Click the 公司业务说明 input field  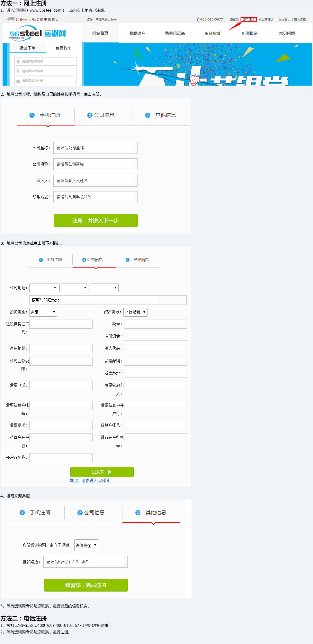(61, 361)
